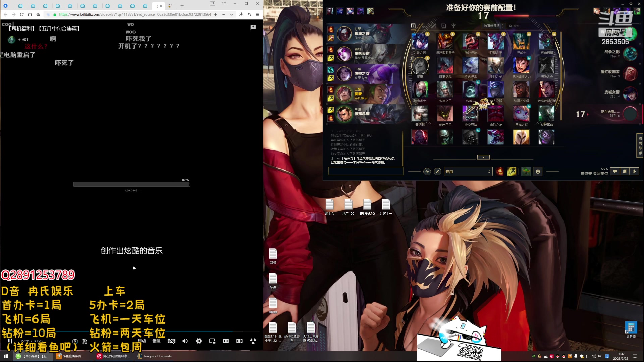Open Bilibili player settings gear
This screenshot has height=362, width=644.
point(199,341)
